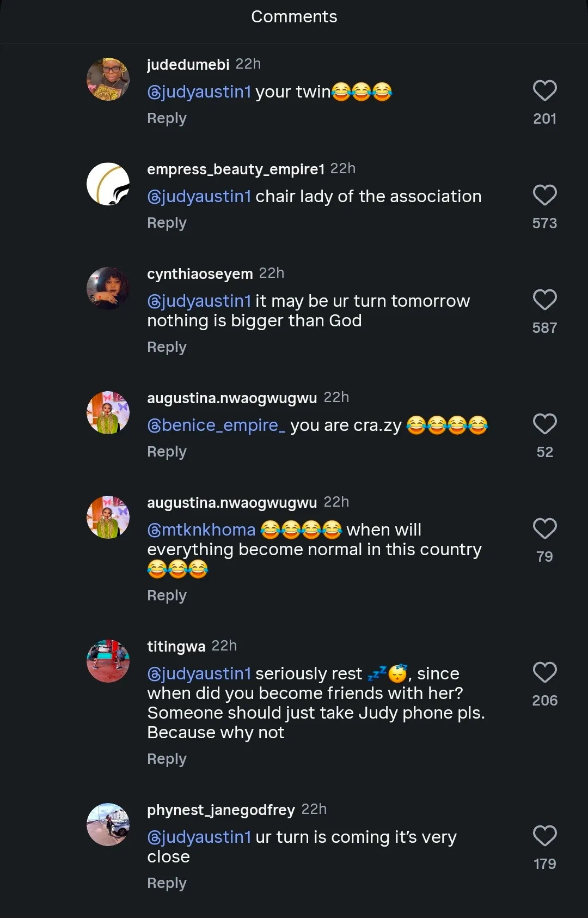
Task: Tap heart icon on titingwa's comment
Action: 544,673
